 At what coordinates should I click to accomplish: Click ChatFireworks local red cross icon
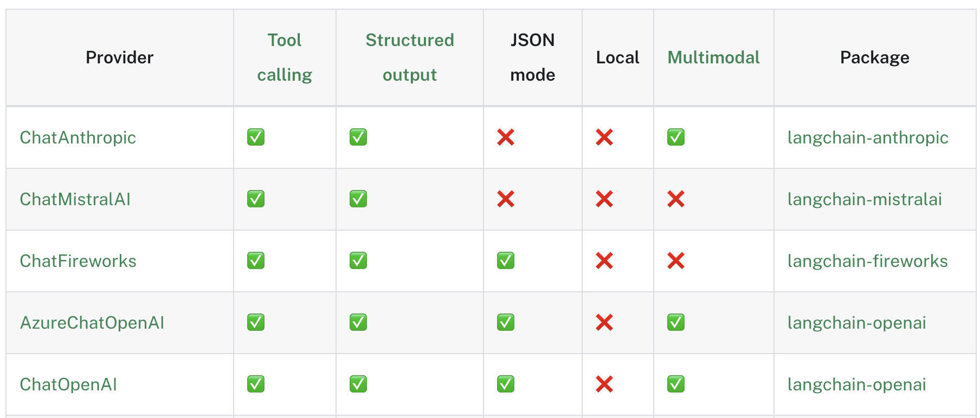pos(604,260)
